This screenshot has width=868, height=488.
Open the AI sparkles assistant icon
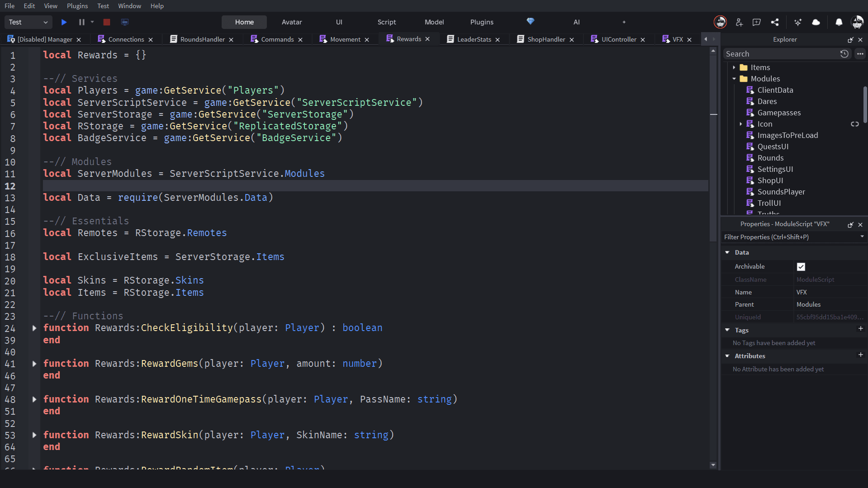click(x=797, y=22)
